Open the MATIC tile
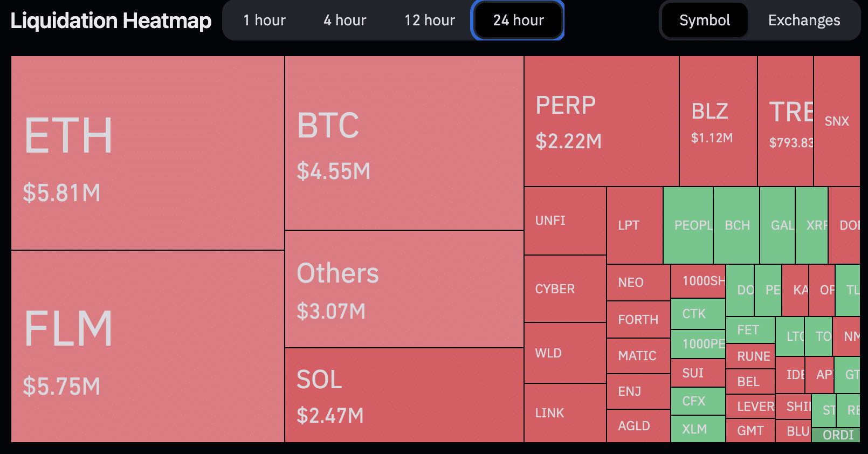 [638, 356]
